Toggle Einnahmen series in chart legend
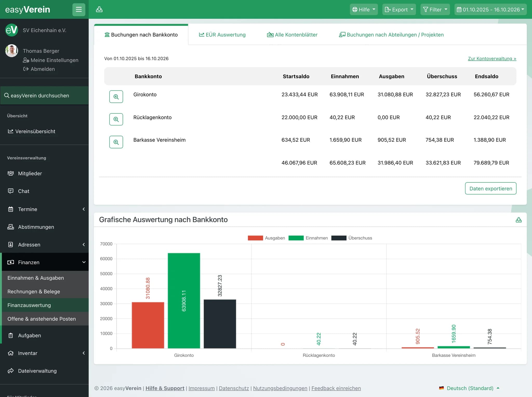 pos(308,238)
